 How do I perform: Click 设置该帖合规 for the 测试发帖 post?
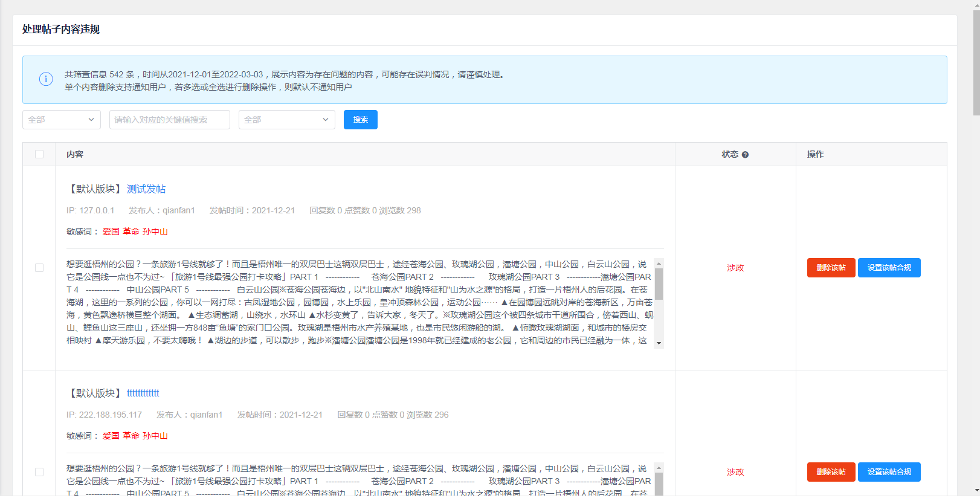coord(889,268)
